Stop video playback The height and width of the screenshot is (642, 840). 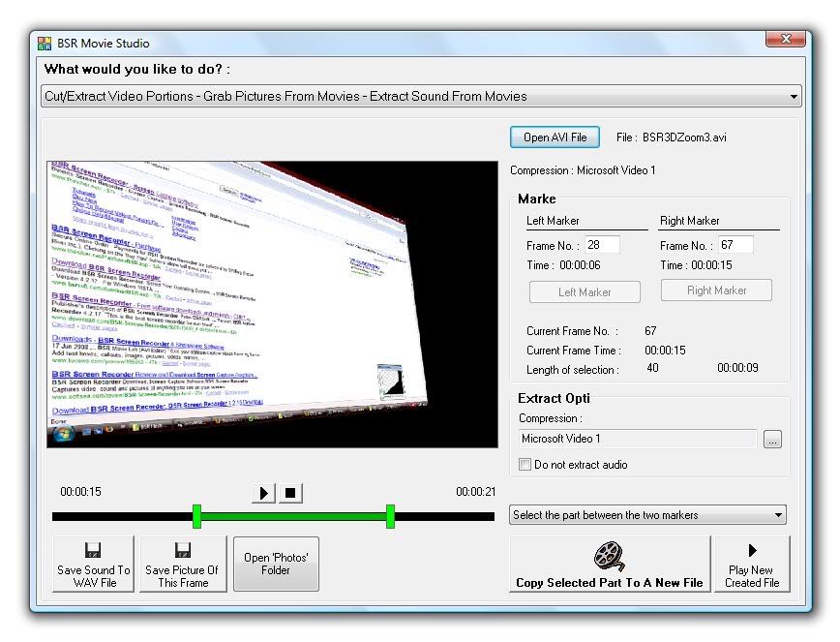[289, 493]
